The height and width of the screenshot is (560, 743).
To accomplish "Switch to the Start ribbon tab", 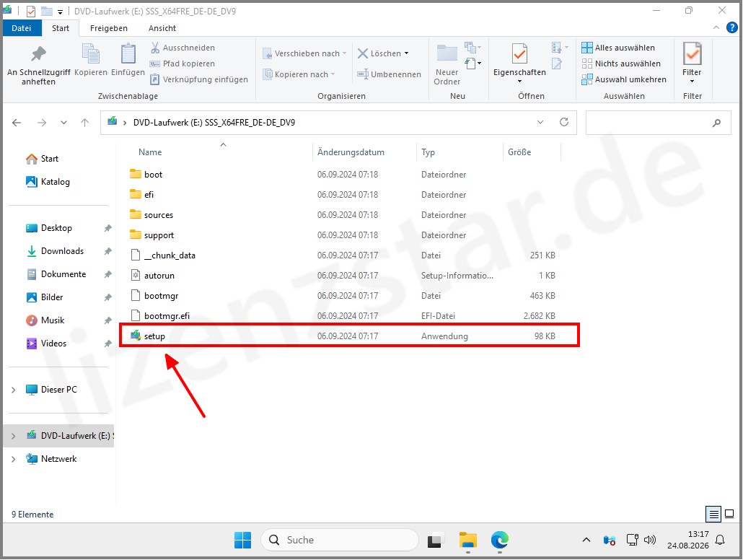I will point(60,28).
